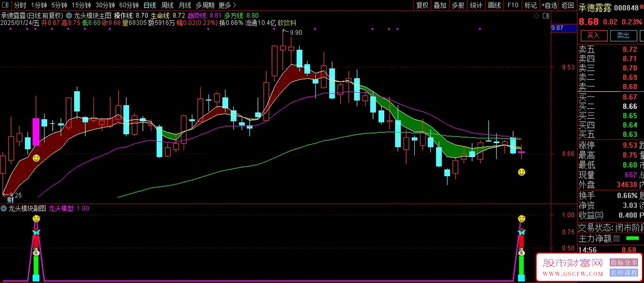Toggle 复权 price adjustment
The height and width of the screenshot is (283, 644).
[x=422, y=5]
